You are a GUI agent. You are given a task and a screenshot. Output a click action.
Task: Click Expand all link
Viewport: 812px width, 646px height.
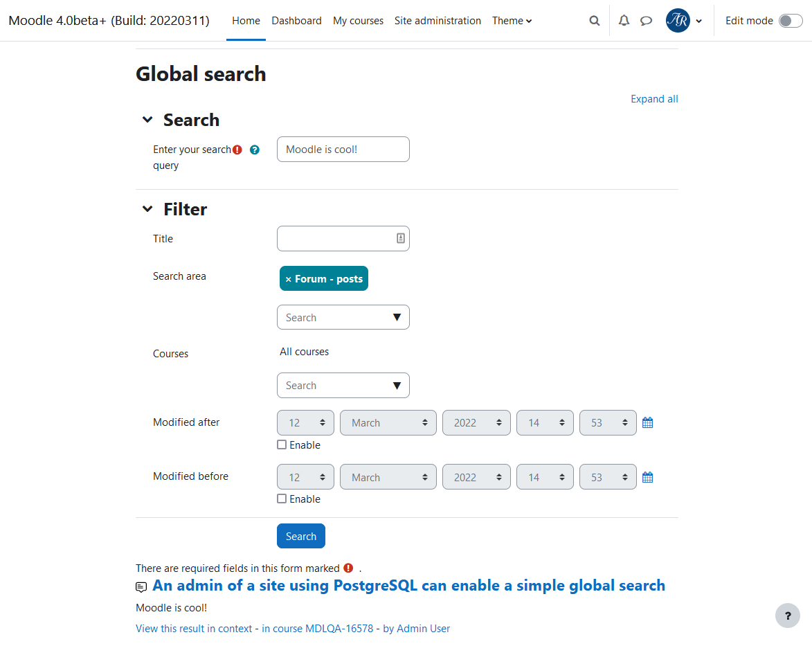click(x=654, y=99)
